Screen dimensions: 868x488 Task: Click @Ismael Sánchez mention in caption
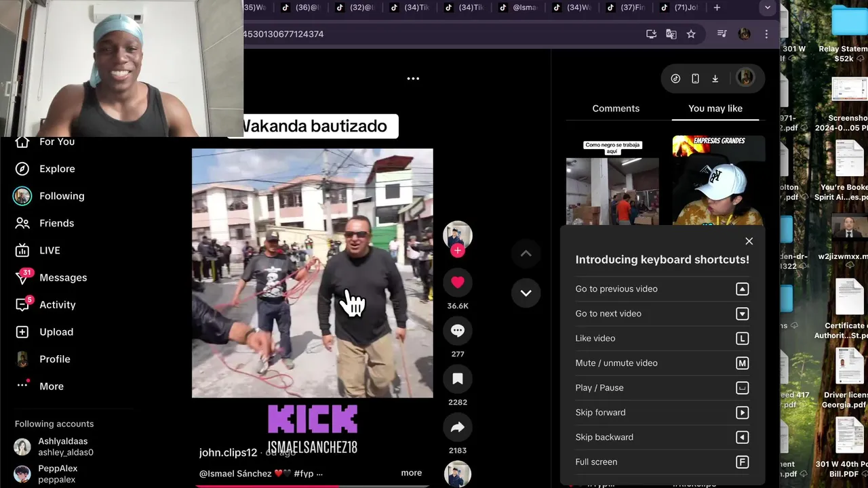235,473
